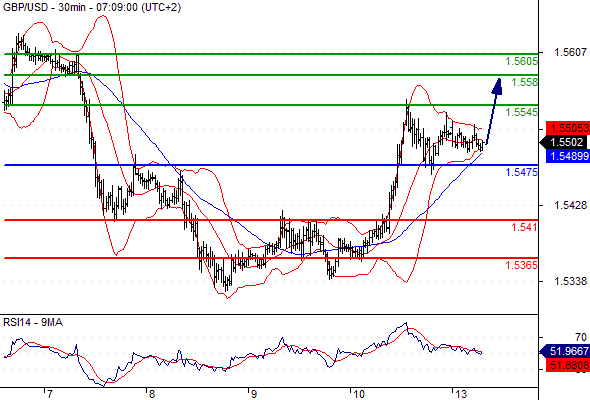The width and height of the screenshot is (590, 400).
Task: Click the 1.5365 support level label
Action: 521,265
